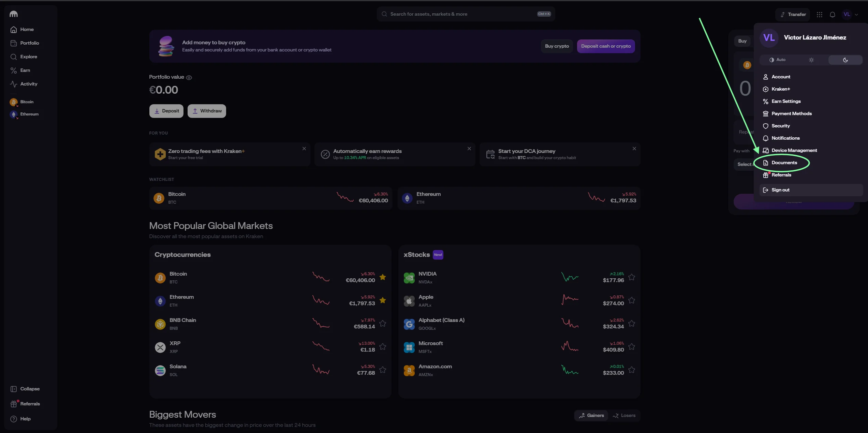Star NVIDIA in the xStocks list
Screen dimensions: 868x433
coord(632,277)
